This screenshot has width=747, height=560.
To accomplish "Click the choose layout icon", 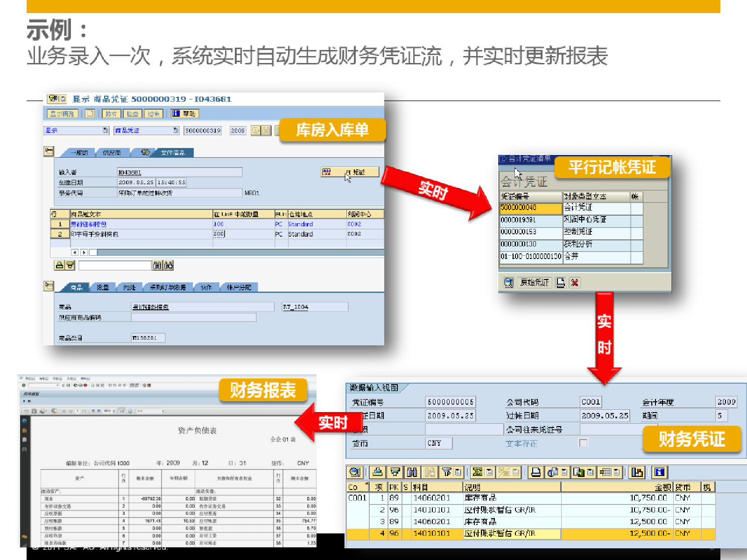I will pyautogui.click(x=605, y=472).
